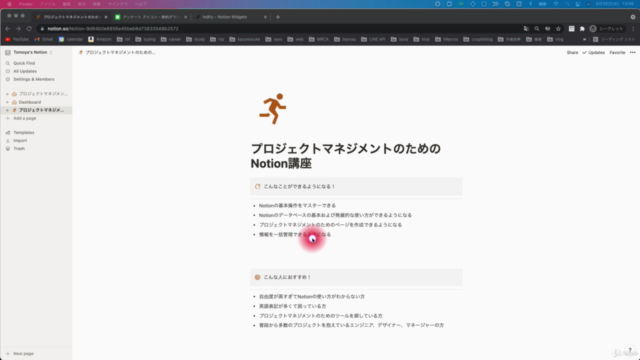Viewport: 640px width, 360px height.
Task: Click the breadcrumb page title in top bar
Action: pos(117,52)
